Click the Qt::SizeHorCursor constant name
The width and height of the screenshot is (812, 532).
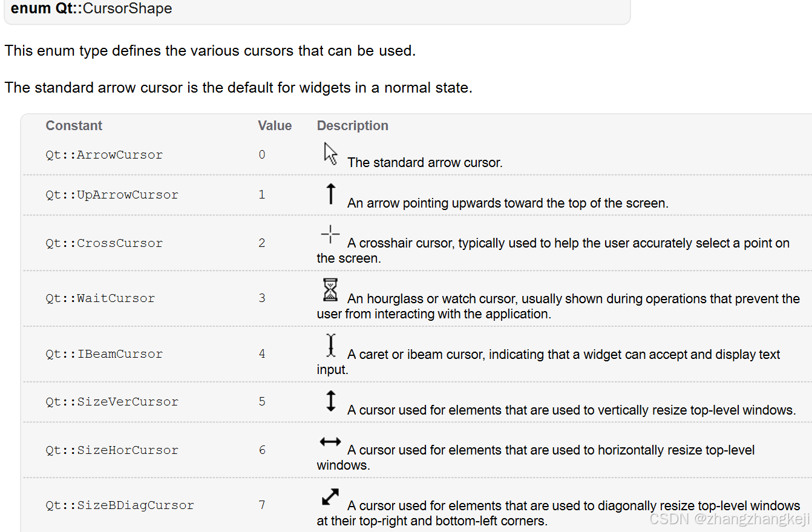112,450
